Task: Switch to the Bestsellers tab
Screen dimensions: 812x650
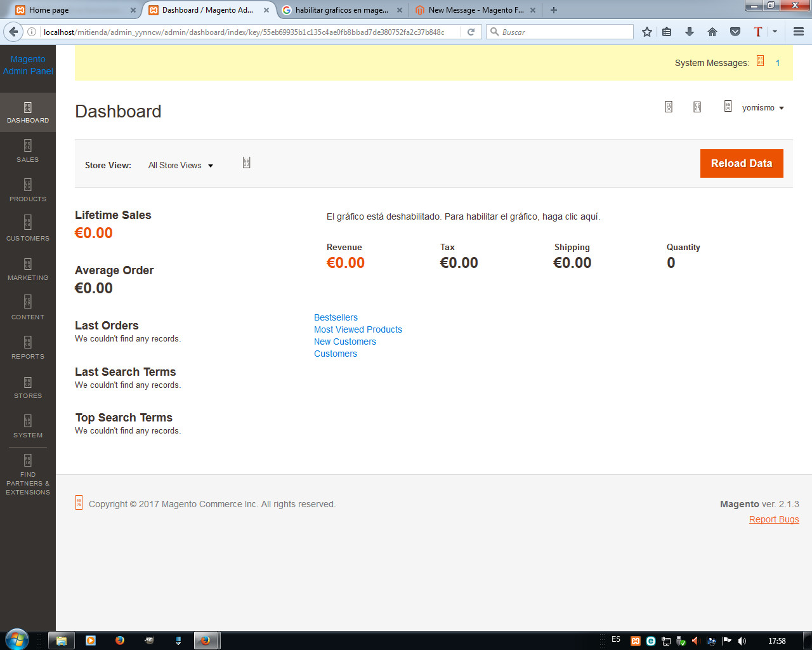Action: [336, 317]
